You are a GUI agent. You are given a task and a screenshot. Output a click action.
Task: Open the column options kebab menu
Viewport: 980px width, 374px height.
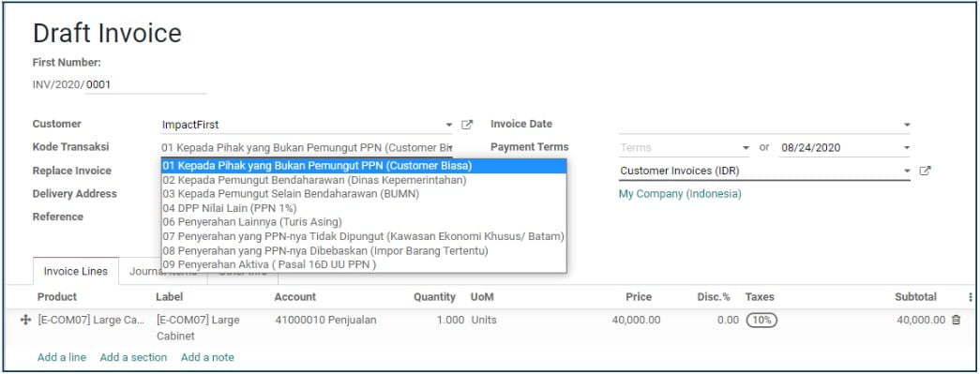970,297
